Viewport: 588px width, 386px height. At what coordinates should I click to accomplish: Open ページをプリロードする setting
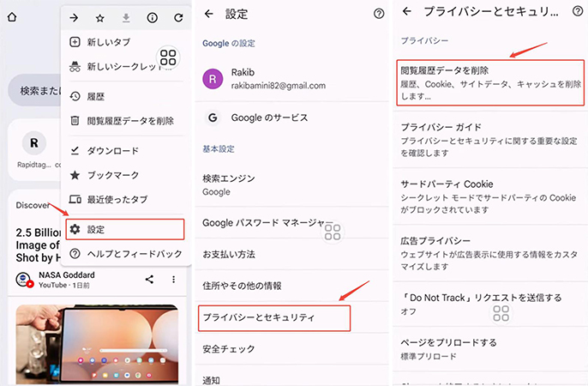coord(490,349)
